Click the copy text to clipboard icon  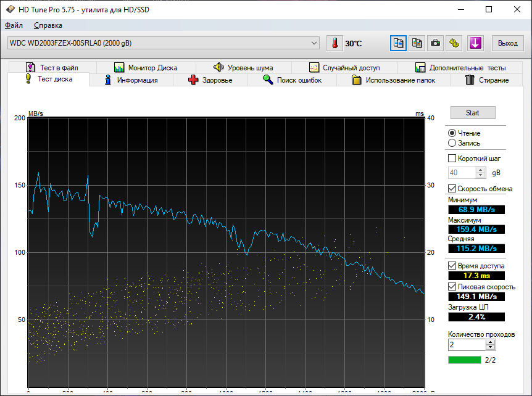398,43
